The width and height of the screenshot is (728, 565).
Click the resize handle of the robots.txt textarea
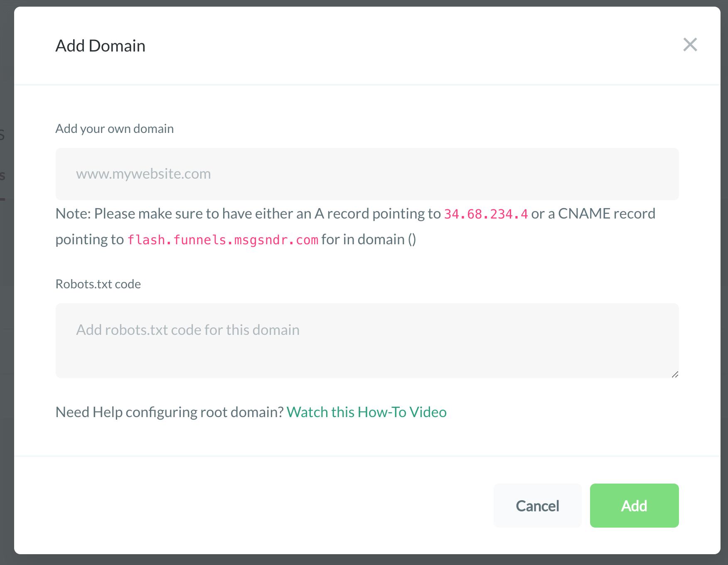[675, 373]
